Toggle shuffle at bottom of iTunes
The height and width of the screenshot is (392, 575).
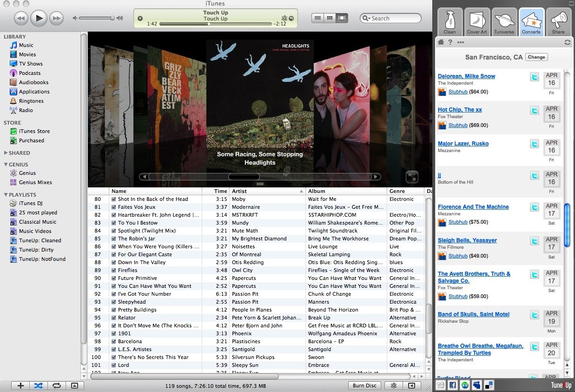(38, 385)
